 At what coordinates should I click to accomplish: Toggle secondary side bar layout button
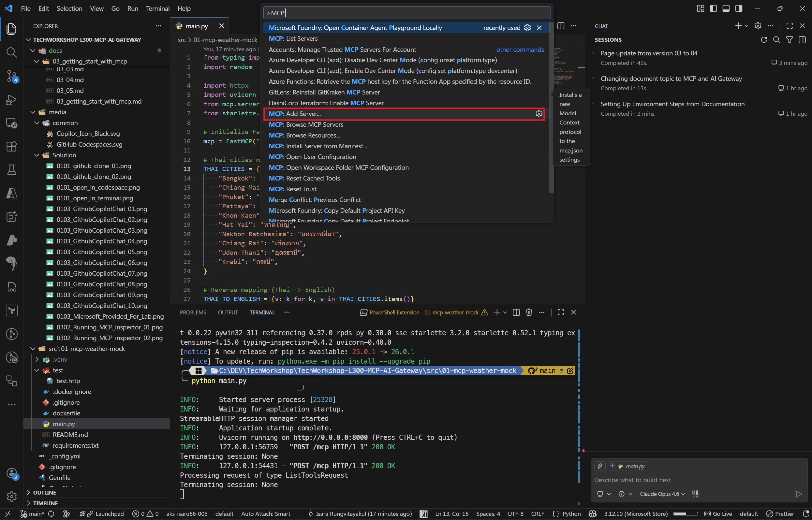tap(739, 8)
